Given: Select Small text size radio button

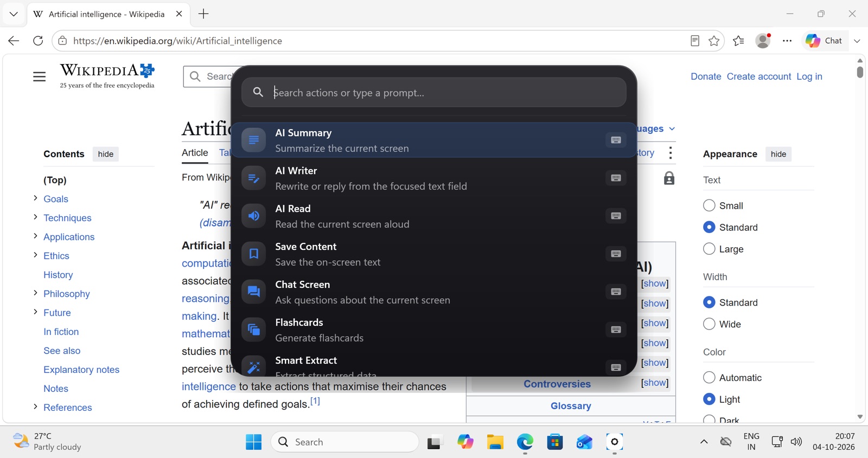Looking at the screenshot, I should [709, 205].
